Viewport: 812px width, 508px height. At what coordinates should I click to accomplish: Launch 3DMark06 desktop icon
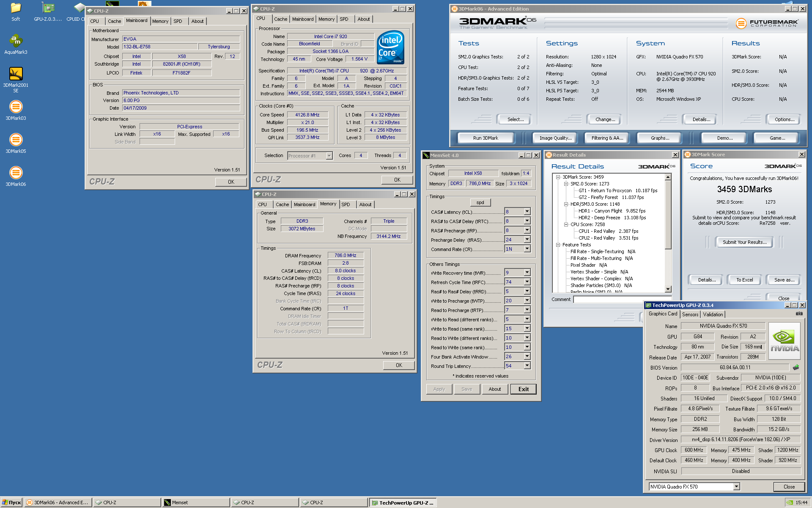(x=16, y=176)
